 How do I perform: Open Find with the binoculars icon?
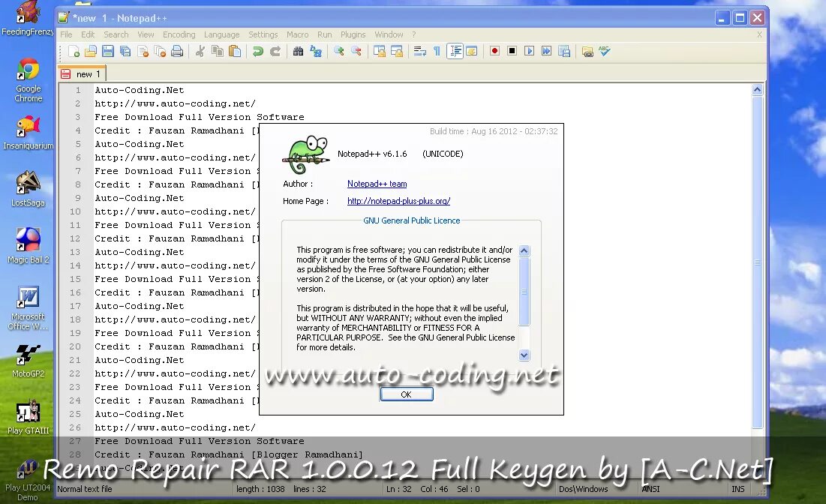298,51
